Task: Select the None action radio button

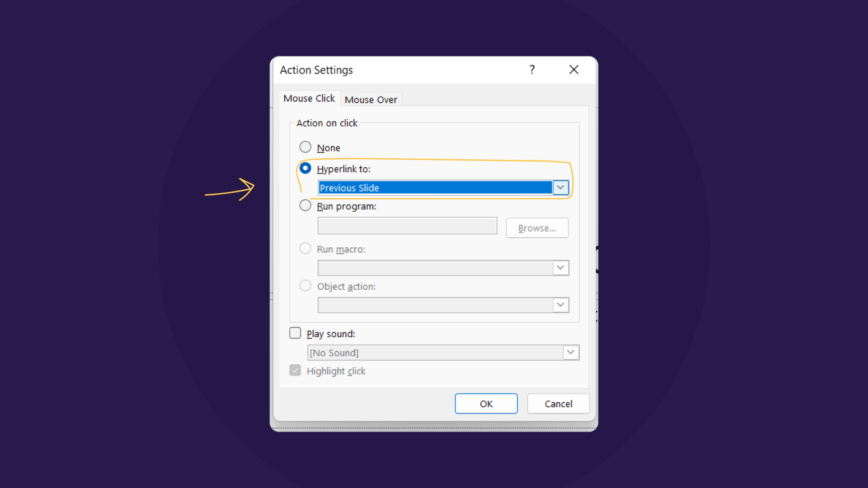Action: coord(305,147)
